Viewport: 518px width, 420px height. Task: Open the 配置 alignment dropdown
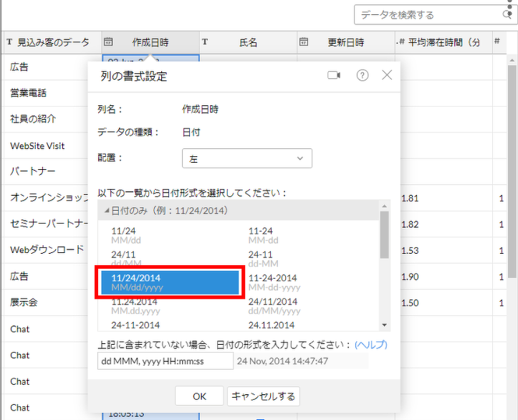tap(247, 158)
